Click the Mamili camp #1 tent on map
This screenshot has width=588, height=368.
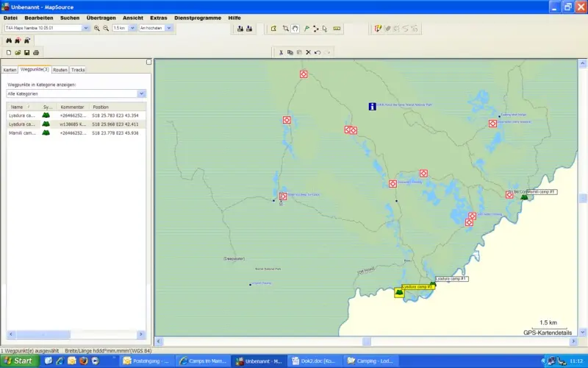[524, 197]
